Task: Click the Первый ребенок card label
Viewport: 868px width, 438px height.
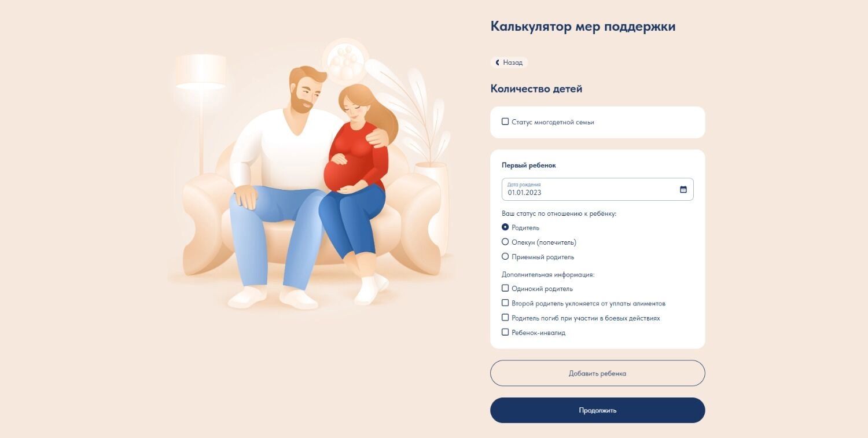Action: click(x=529, y=165)
